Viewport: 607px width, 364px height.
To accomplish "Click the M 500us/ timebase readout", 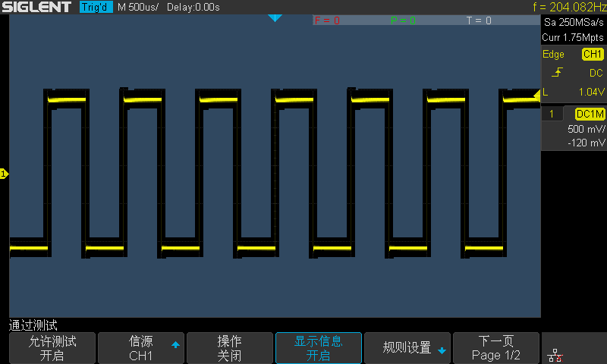I will (138, 8).
